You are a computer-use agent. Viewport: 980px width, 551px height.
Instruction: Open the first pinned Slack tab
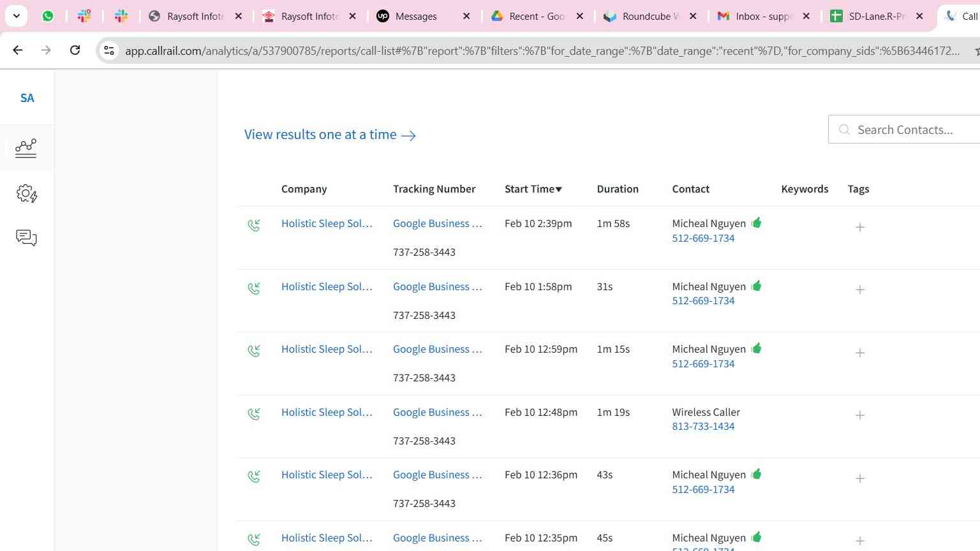(84, 16)
